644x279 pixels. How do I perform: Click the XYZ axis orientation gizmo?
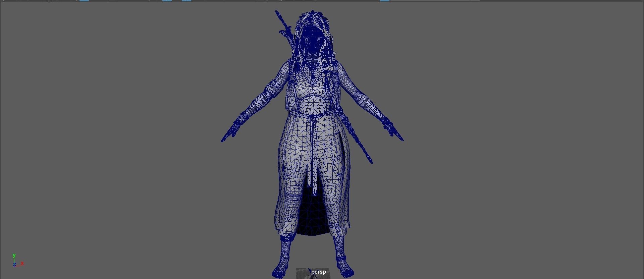[18, 260]
